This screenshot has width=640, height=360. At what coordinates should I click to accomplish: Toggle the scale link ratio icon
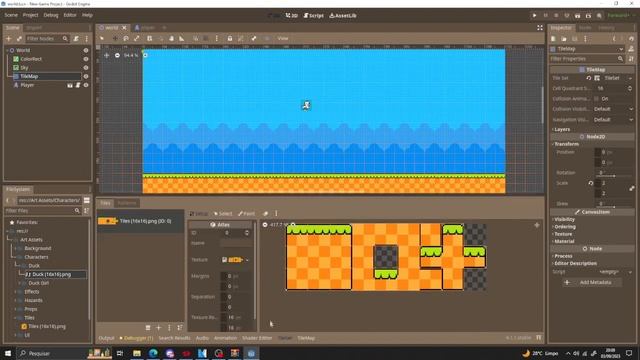[x=632, y=188]
